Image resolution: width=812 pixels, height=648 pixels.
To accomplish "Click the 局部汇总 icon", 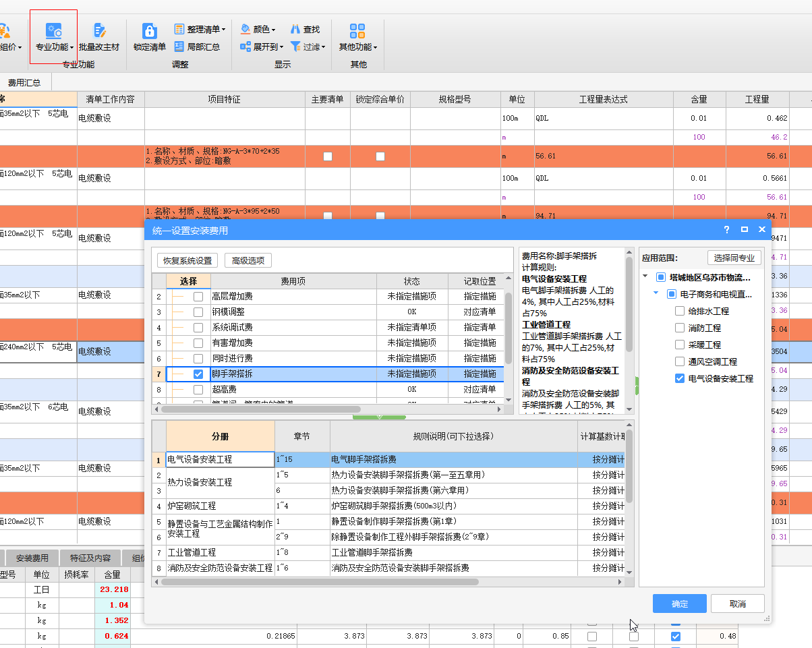I will (x=179, y=47).
